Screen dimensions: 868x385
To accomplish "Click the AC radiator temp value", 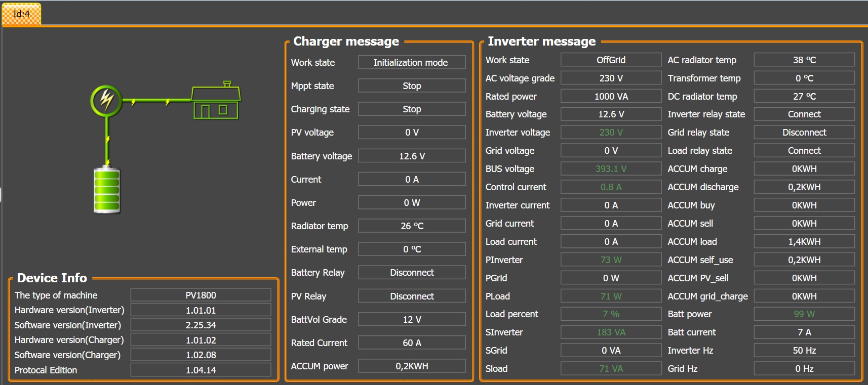I will pyautogui.click(x=804, y=60).
